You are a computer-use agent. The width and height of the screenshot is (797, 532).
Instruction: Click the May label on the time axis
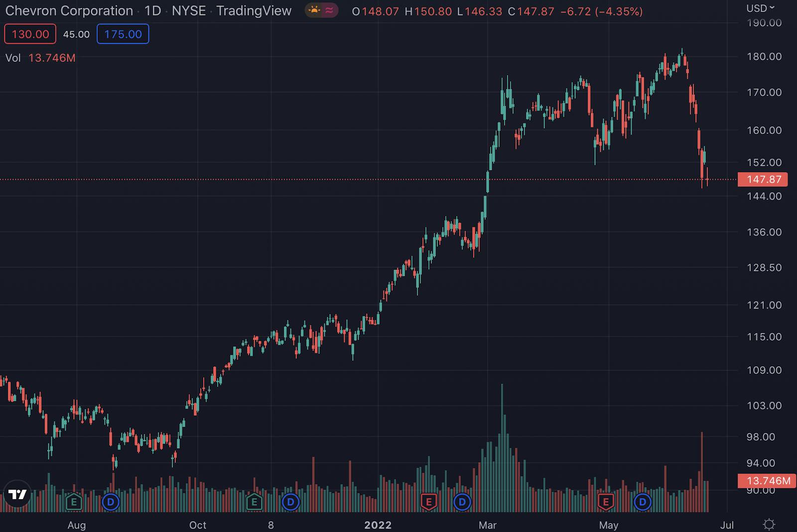(609, 525)
